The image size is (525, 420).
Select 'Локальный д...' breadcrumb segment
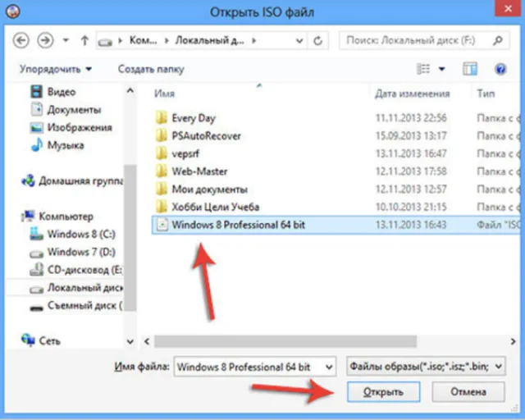click(210, 40)
